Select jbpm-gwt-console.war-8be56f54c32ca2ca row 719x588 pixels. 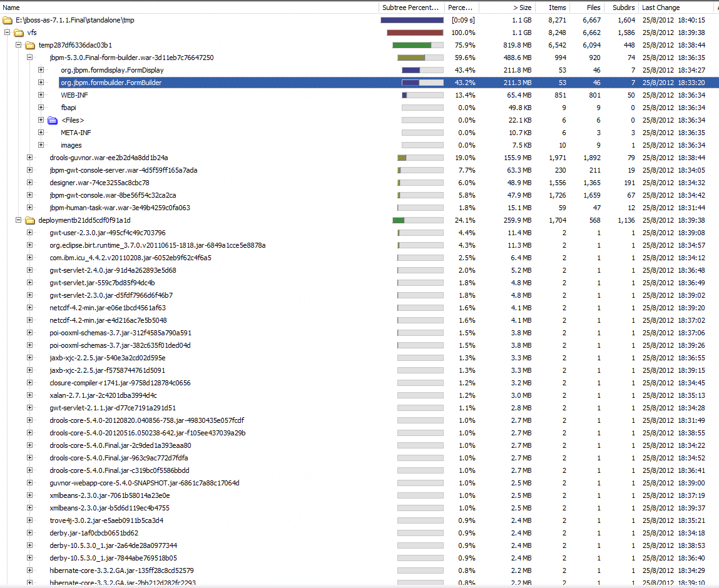pyautogui.click(x=359, y=195)
